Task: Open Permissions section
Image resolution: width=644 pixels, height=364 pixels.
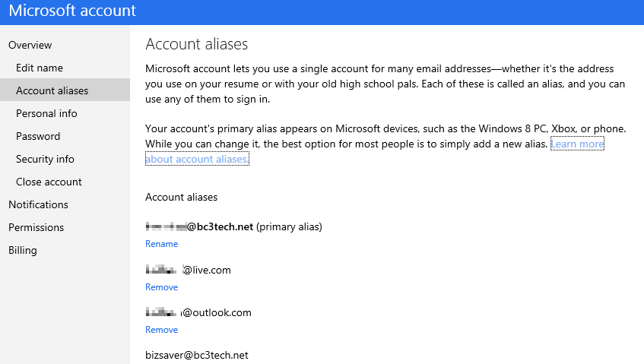Action: tap(36, 227)
